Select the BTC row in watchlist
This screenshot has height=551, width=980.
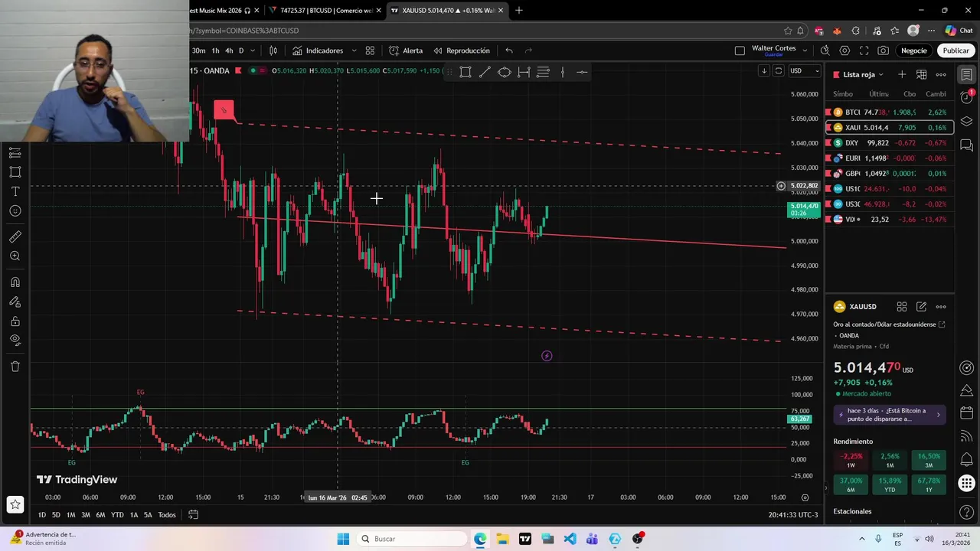pos(890,112)
